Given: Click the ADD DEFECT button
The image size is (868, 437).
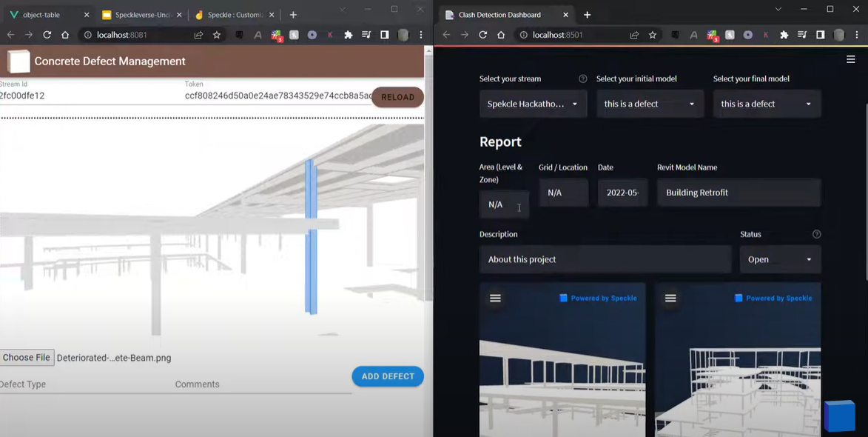Looking at the screenshot, I should click(x=387, y=376).
